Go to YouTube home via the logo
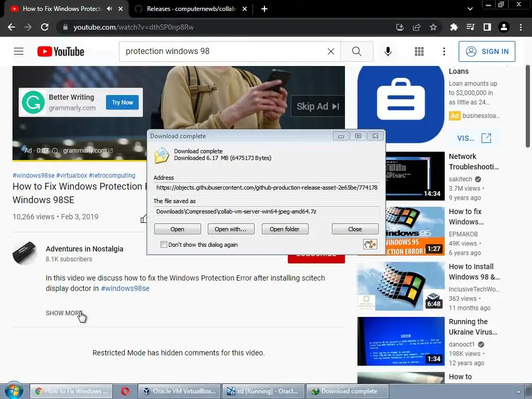Screen dimensions: 532x399 pos(61,51)
